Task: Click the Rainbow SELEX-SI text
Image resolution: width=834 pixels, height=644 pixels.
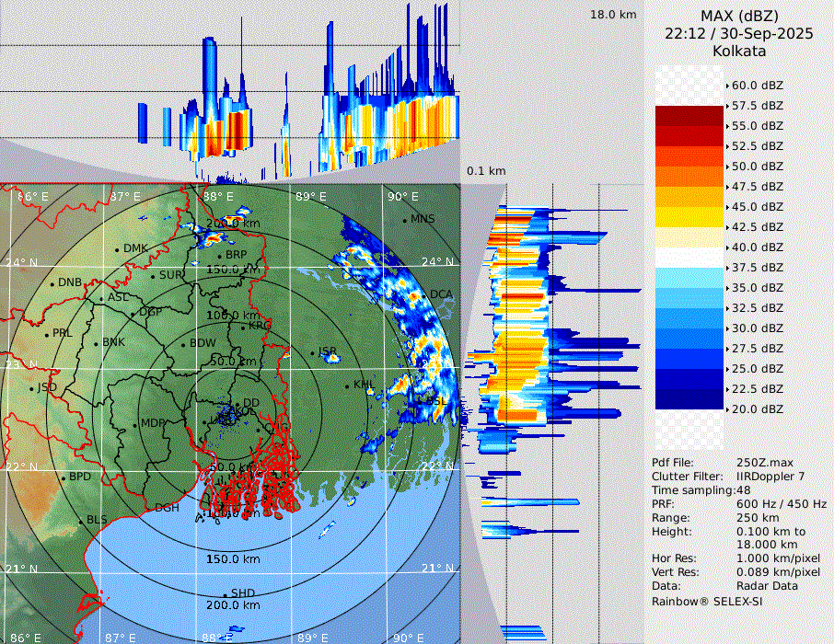Action: (x=707, y=602)
